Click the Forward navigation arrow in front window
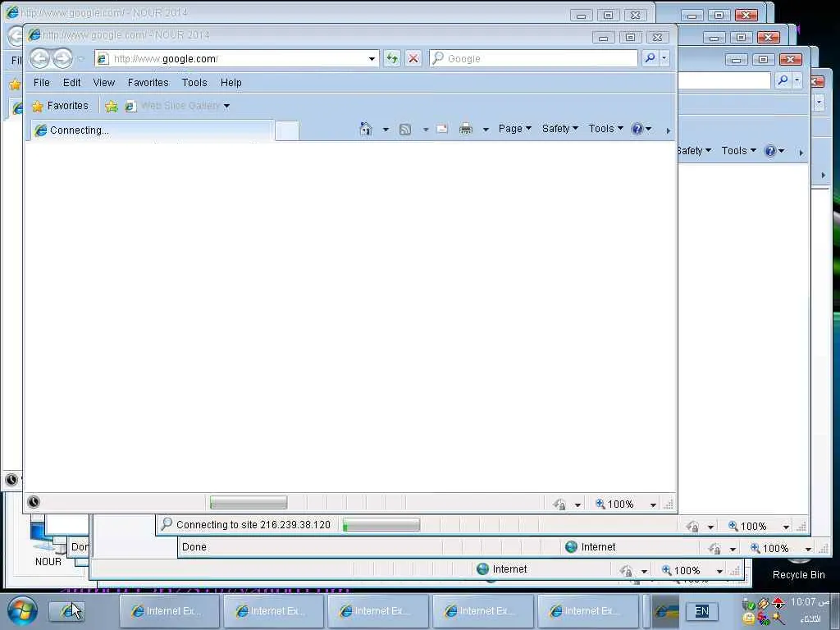This screenshot has width=840, height=630. (62, 58)
